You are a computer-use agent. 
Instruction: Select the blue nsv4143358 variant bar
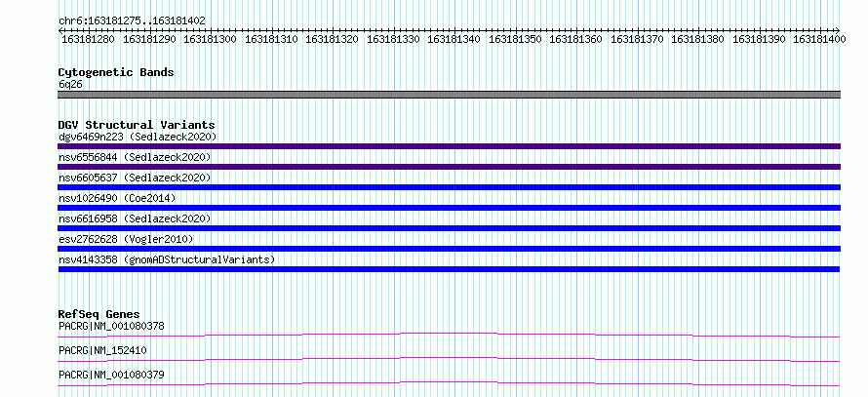(x=449, y=269)
